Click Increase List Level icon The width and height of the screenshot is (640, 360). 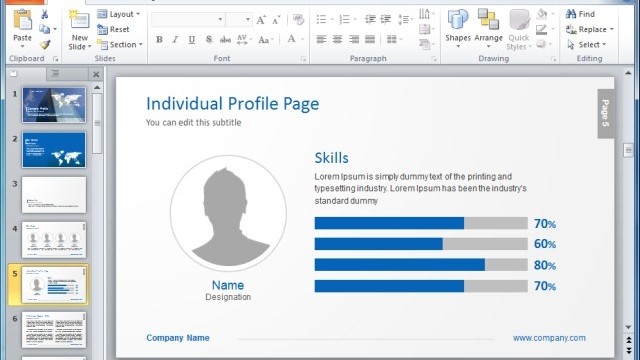point(386,19)
